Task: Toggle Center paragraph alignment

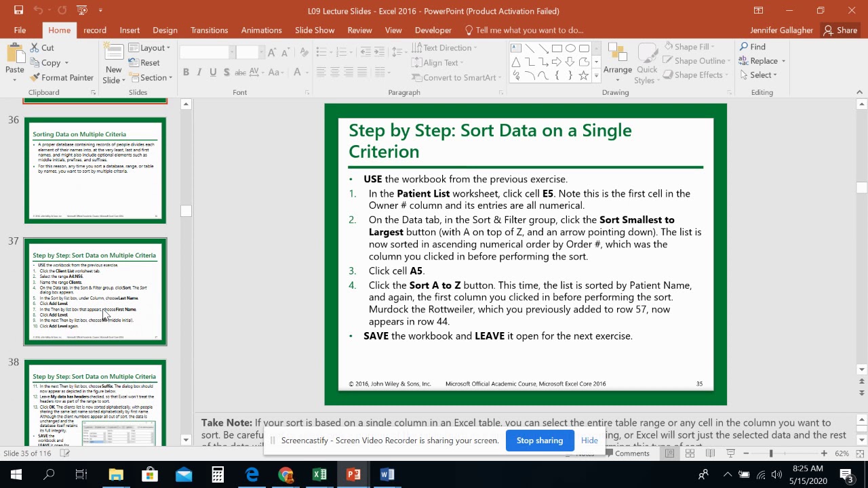Action: tap(334, 73)
